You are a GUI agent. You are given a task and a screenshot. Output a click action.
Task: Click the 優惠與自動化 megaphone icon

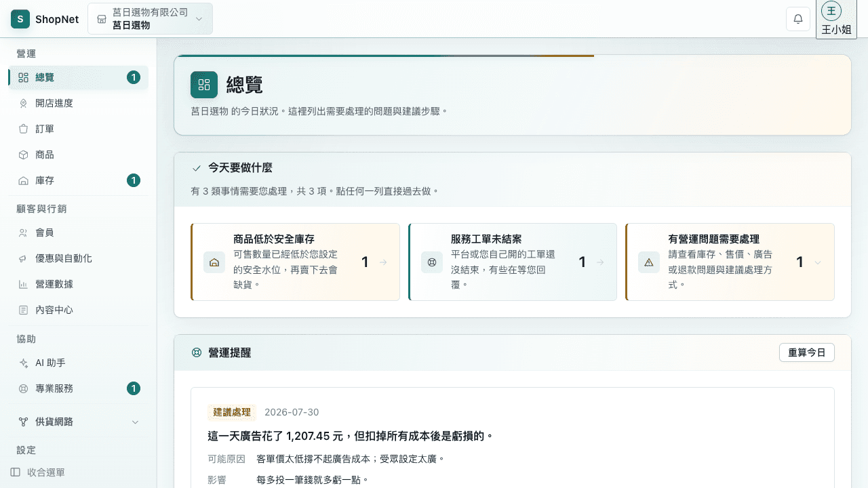coord(23,258)
